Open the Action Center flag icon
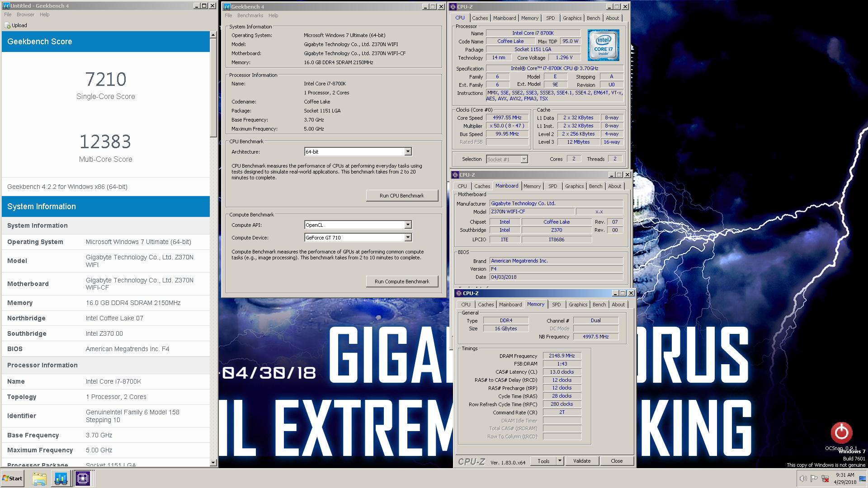Viewport: 868px width, 488px height. (x=814, y=479)
